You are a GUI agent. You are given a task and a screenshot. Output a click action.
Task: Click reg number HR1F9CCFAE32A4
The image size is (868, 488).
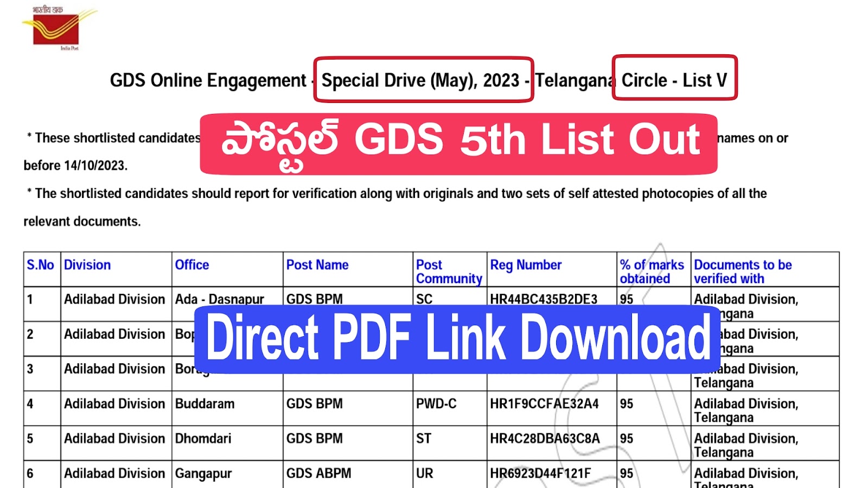tap(544, 403)
